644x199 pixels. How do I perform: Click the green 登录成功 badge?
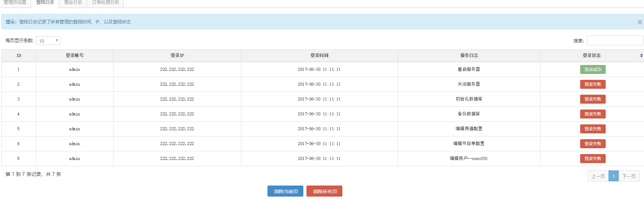click(593, 69)
